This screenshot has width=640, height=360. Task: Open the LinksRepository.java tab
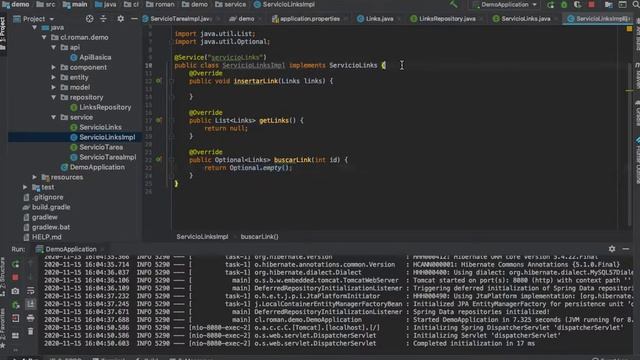pyautogui.click(x=447, y=19)
